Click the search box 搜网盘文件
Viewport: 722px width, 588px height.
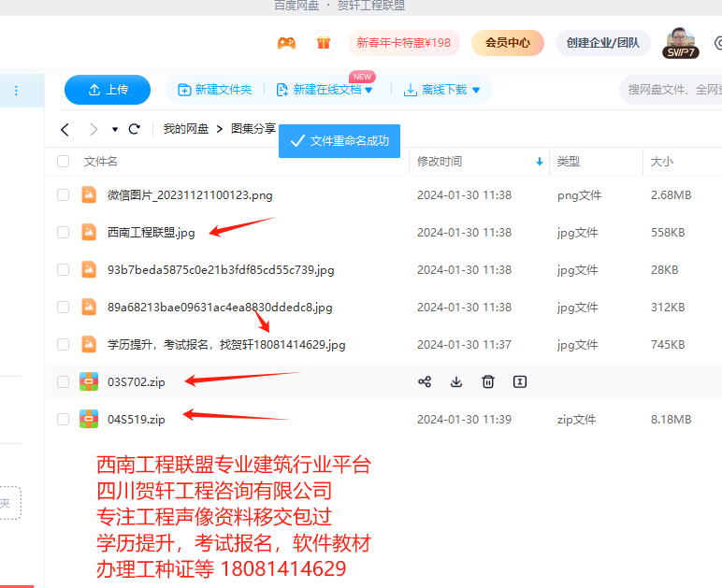pos(671,90)
